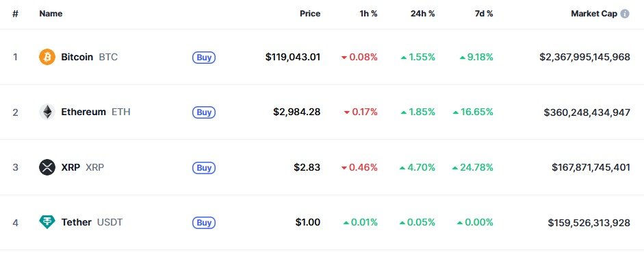This screenshot has width=644, height=255.
Task: Sort by the 1h % column header
Action: (x=368, y=14)
